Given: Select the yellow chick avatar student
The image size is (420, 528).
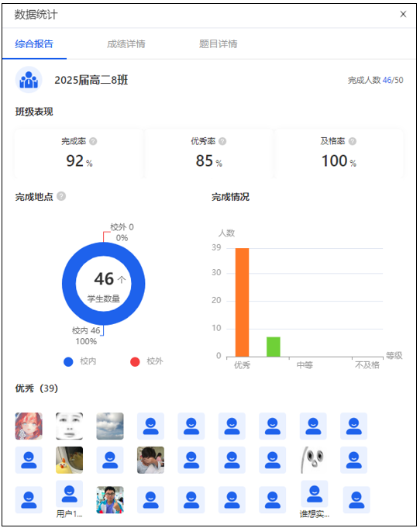Looking at the screenshot, I should [69, 460].
